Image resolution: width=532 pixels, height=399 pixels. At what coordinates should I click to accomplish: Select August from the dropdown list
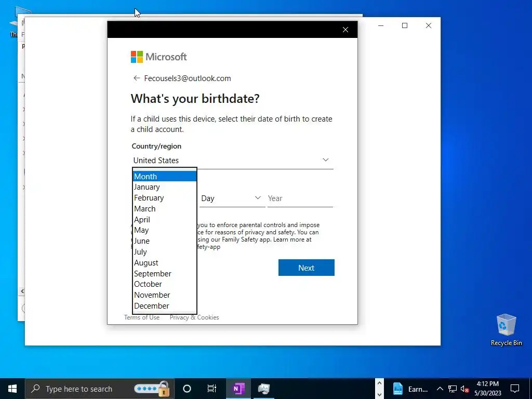(165, 262)
